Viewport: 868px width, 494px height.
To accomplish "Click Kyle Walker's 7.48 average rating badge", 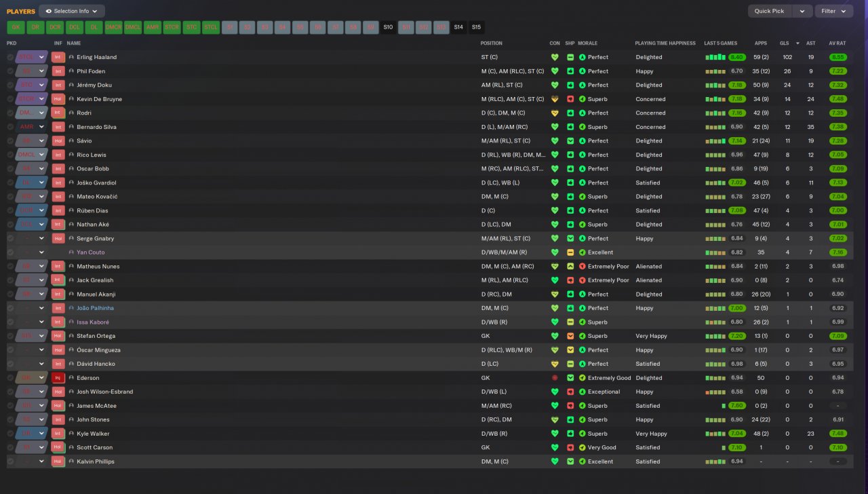I will (x=838, y=434).
